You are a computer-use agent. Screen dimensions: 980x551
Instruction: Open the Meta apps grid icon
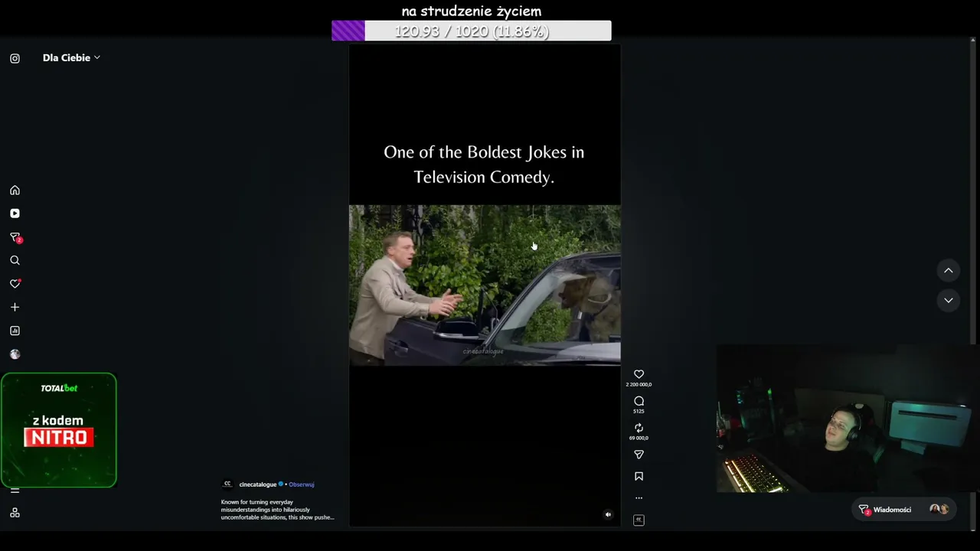[15, 513]
